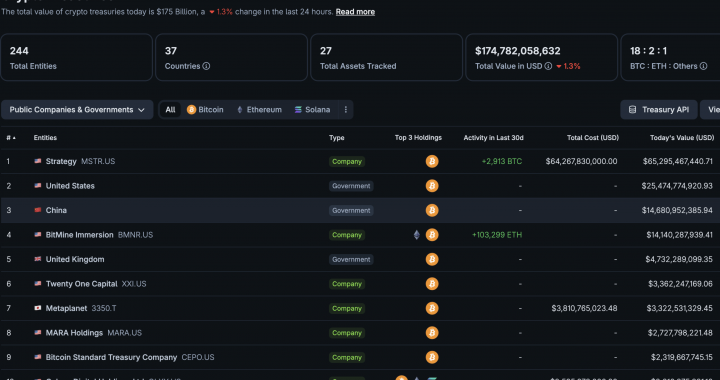The width and height of the screenshot is (720, 380).
Task: Click the $65,295,467,440.71 value cell
Action: [x=678, y=162]
